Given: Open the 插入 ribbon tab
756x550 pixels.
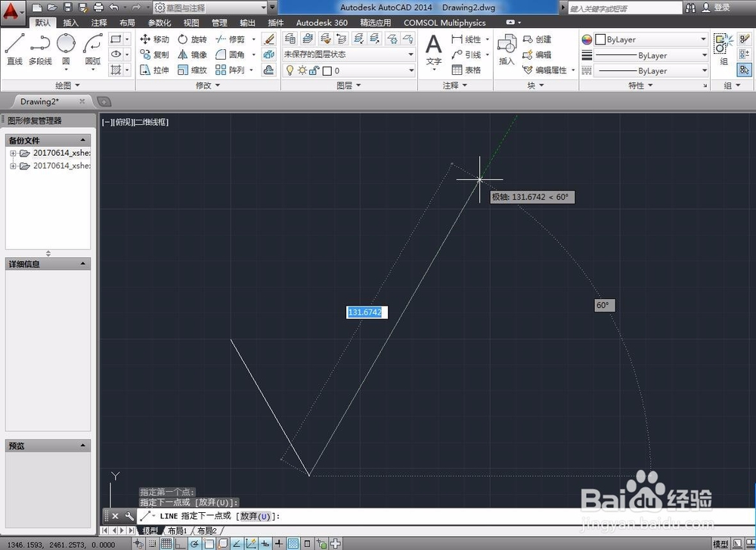Looking at the screenshot, I should point(70,23).
